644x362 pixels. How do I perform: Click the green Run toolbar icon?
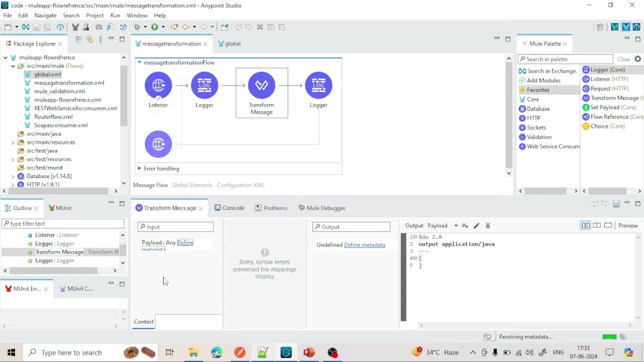(154, 27)
